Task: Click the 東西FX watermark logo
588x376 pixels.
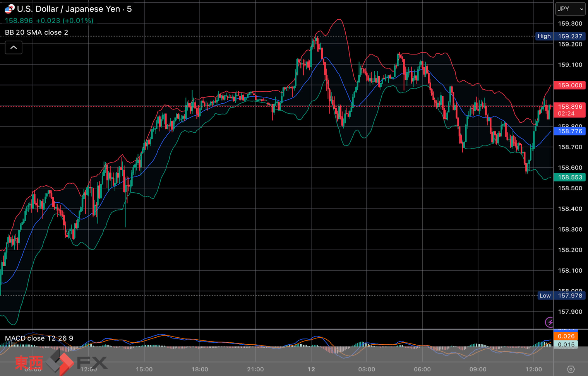Action: pos(61,362)
